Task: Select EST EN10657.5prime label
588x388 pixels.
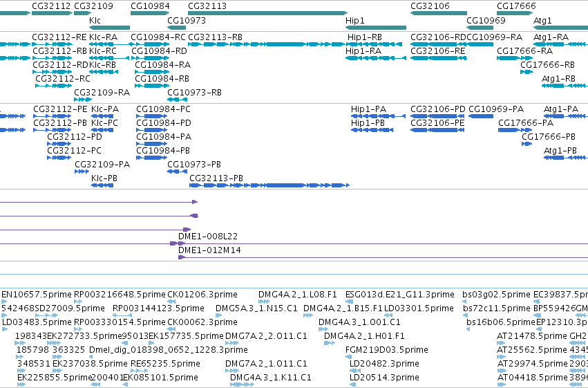Action: 37,295
